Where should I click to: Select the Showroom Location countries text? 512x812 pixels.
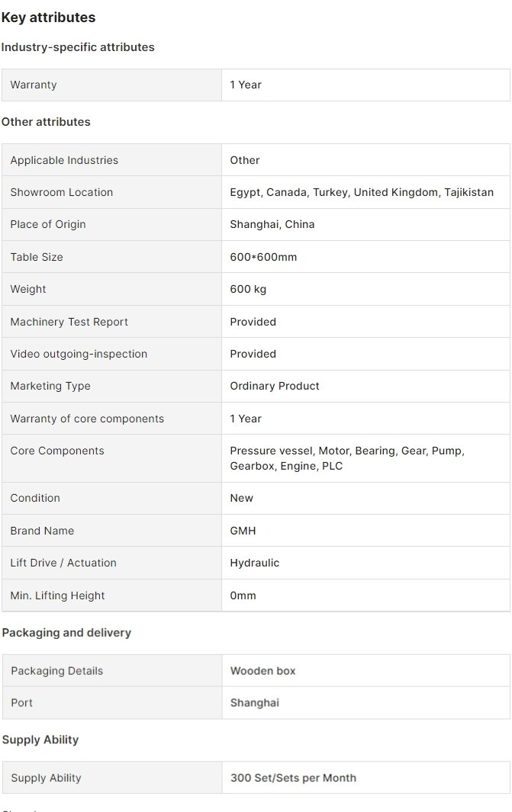click(x=362, y=192)
